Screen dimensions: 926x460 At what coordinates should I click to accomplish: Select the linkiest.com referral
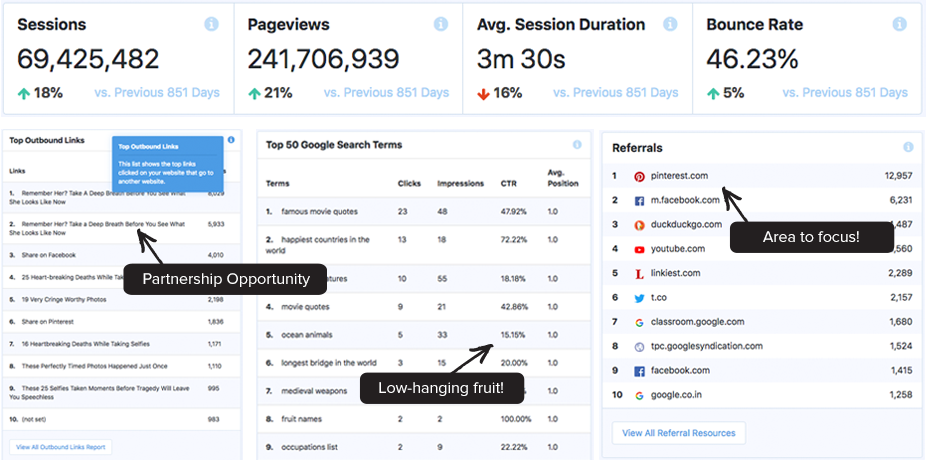click(x=676, y=273)
